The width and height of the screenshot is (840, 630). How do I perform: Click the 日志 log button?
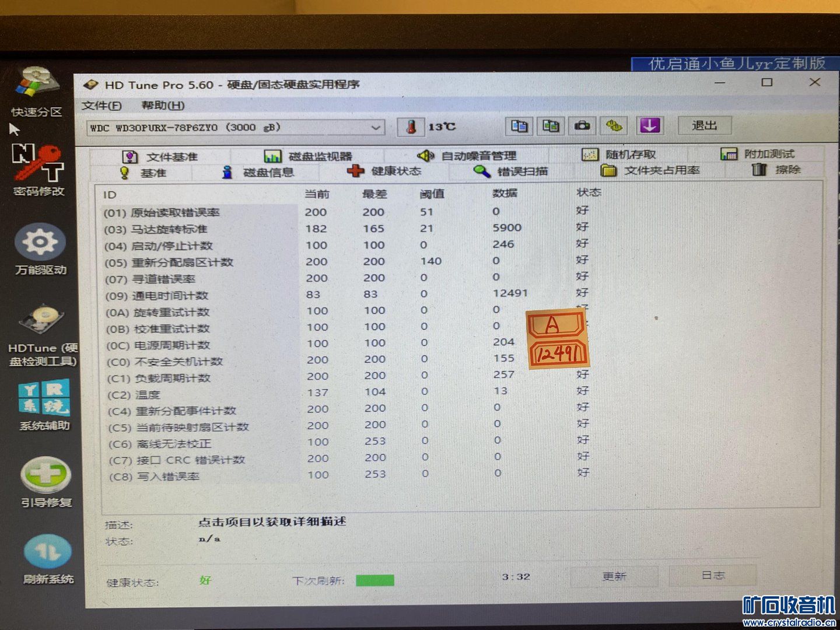(x=713, y=575)
